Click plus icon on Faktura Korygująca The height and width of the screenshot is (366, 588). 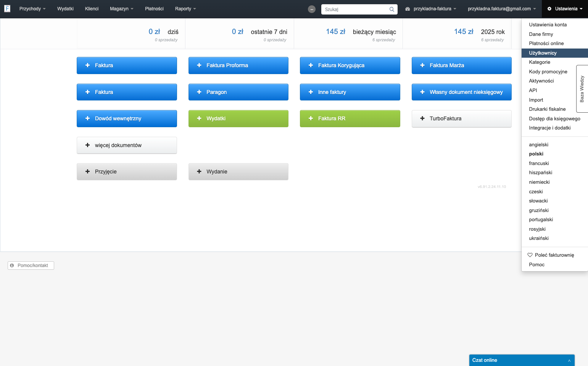[x=311, y=65]
